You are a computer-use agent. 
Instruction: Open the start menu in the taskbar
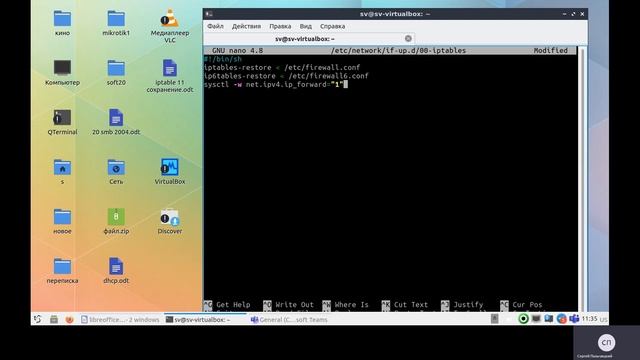coord(38,319)
